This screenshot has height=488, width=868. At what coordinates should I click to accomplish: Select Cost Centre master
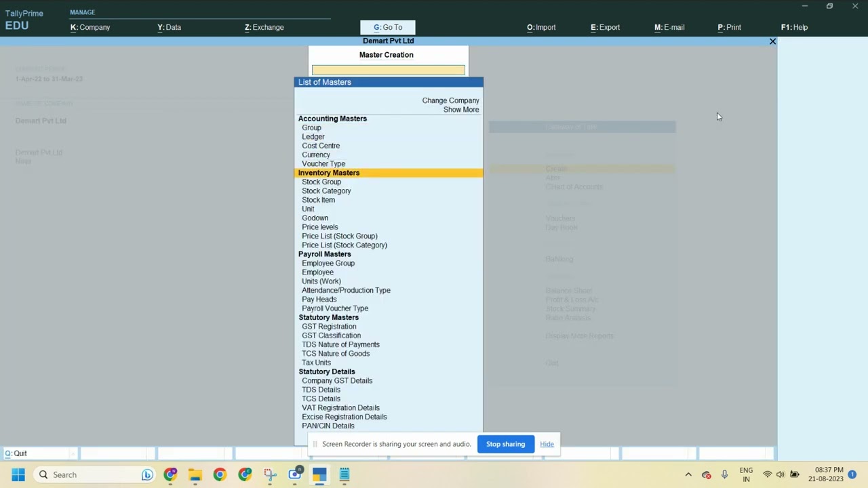pyautogui.click(x=321, y=146)
